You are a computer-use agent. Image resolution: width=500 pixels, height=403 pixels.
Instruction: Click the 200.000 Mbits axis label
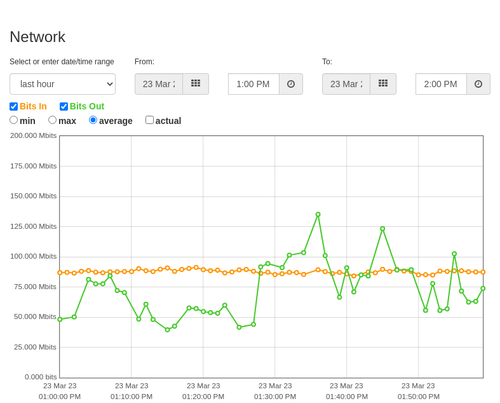[x=33, y=135]
